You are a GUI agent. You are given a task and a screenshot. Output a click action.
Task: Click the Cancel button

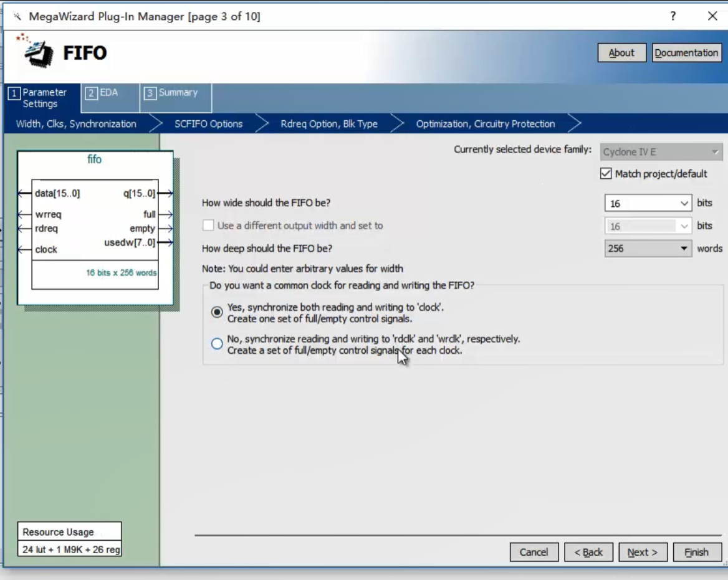tap(534, 552)
